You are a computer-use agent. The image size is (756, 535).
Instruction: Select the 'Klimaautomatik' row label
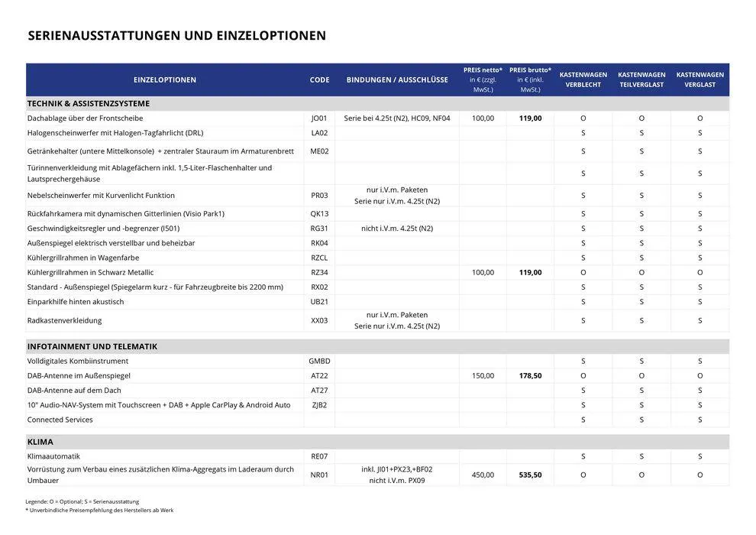[x=55, y=457]
